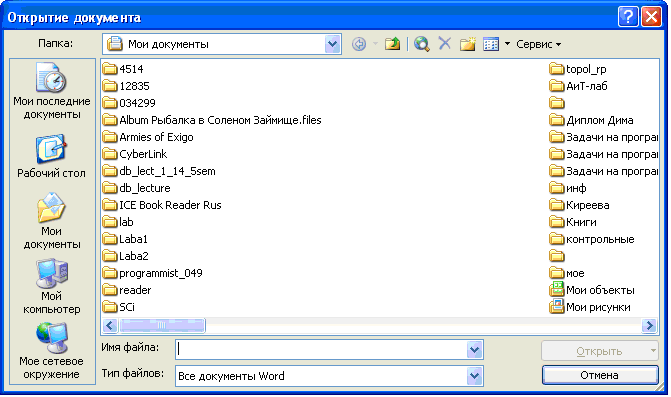This screenshot has width=671, height=397.
Task: Open Мое сетевое окружение in sidebar
Action: [51, 351]
